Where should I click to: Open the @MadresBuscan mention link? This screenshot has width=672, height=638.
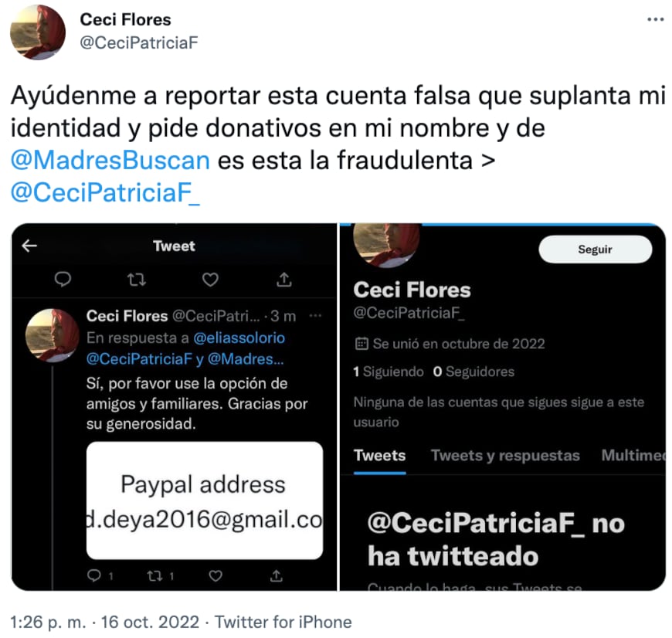coord(110,160)
